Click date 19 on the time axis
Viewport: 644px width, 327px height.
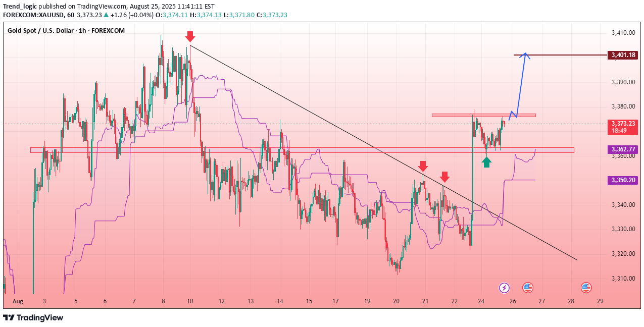[367, 301]
